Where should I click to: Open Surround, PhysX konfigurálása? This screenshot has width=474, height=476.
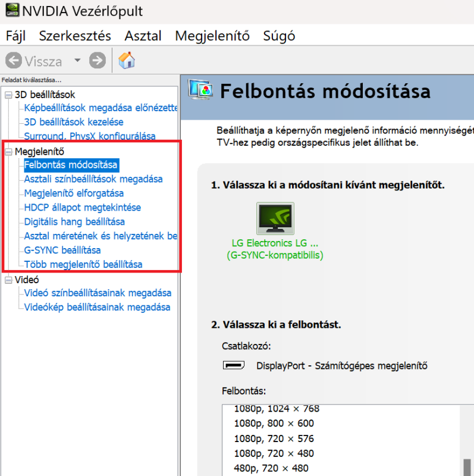(90, 136)
